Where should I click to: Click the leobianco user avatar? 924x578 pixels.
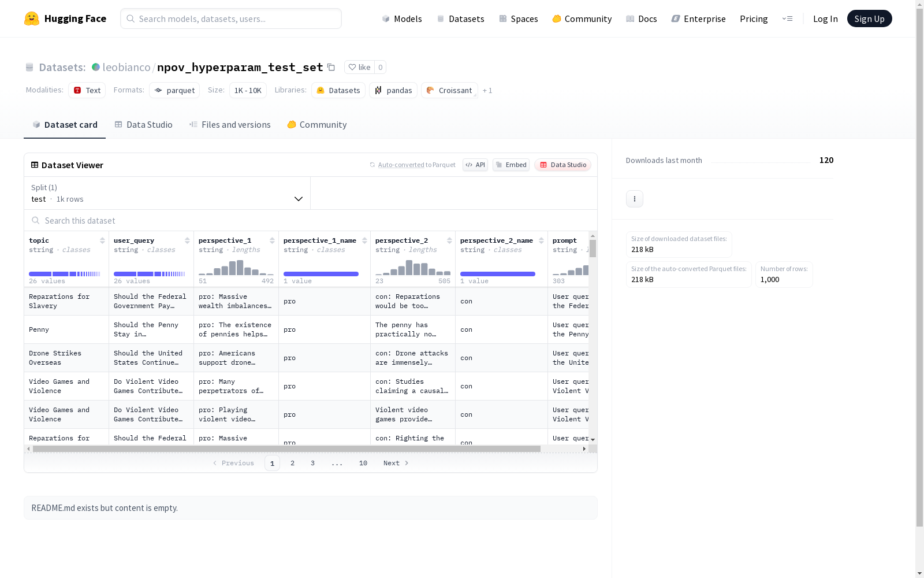point(96,67)
